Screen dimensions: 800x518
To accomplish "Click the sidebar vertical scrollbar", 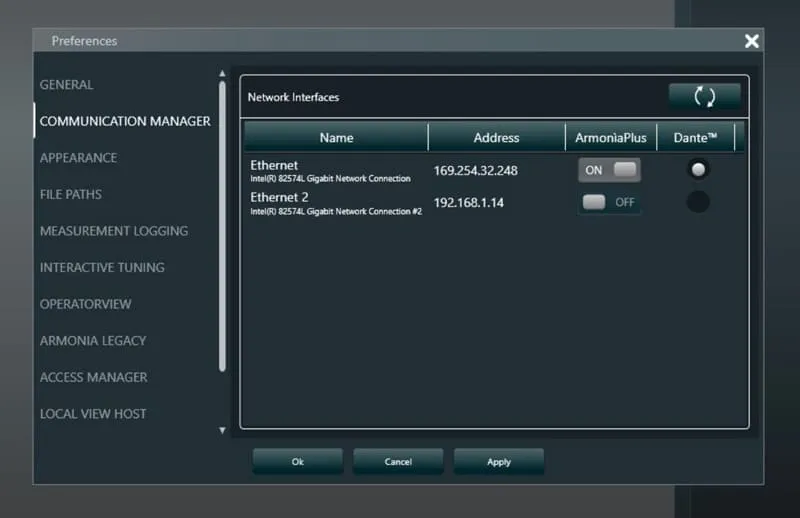I will 222,227.
